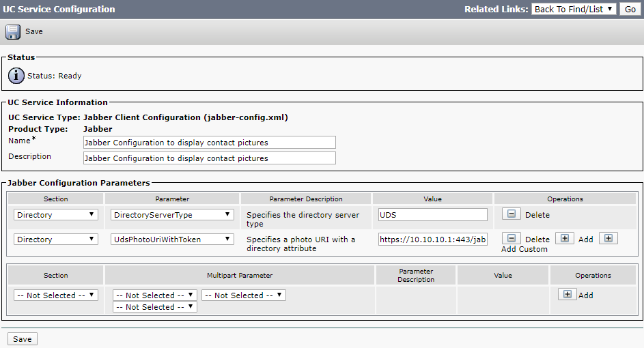Click the Status Ready info icon
The image size is (644, 348).
[16, 76]
